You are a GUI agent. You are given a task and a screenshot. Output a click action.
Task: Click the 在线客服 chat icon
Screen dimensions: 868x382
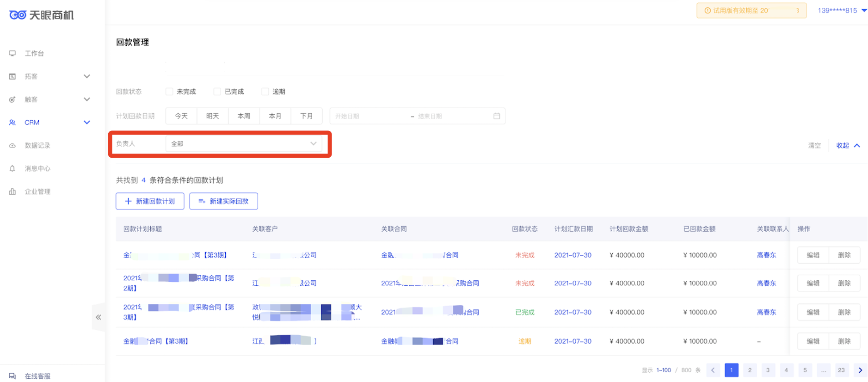click(x=12, y=376)
